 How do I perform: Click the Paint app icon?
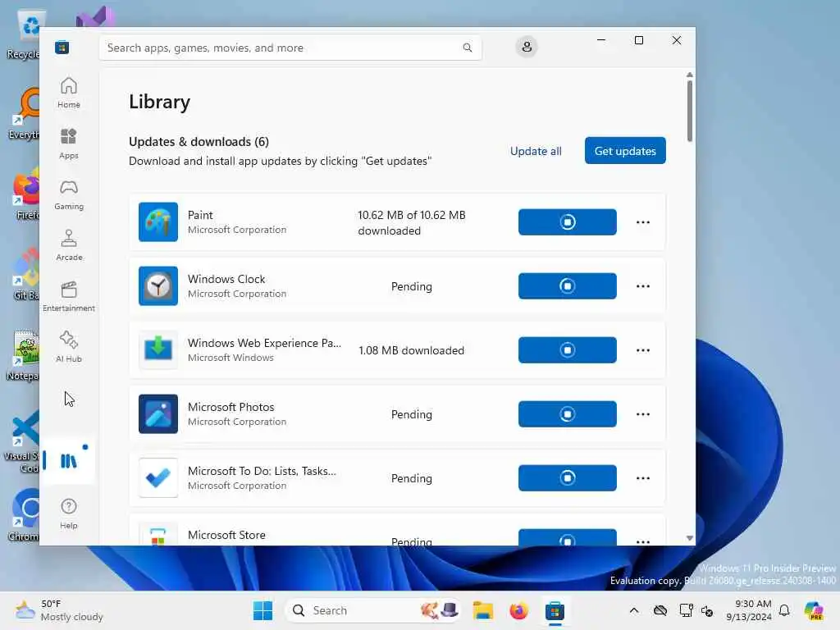click(158, 221)
